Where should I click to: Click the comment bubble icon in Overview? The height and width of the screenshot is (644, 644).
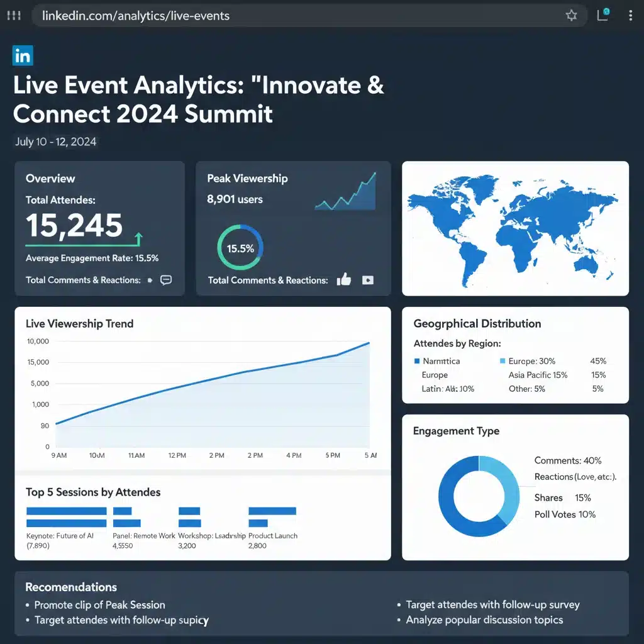(x=166, y=280)
